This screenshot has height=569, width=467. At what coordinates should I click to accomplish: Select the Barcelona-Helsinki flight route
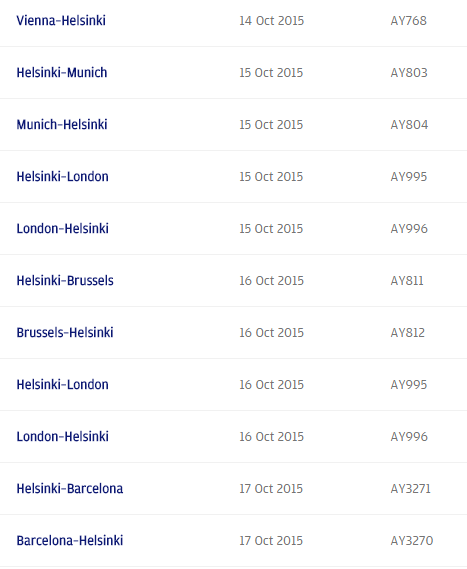(x=70, y=541)
